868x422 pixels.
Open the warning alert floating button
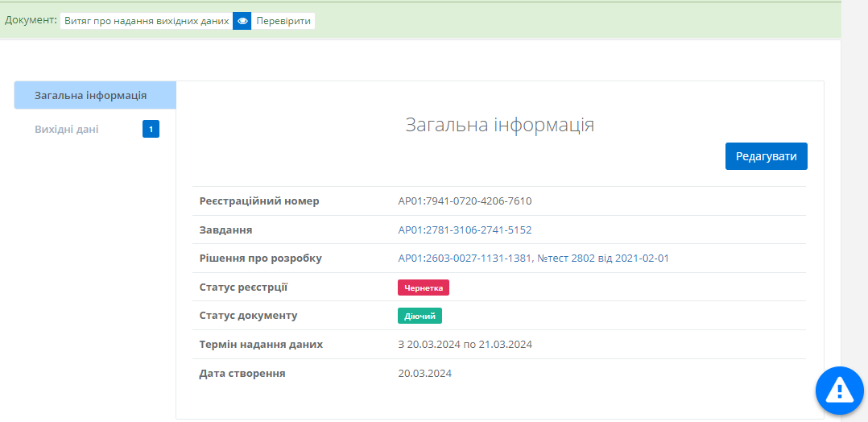coord(839,391)
